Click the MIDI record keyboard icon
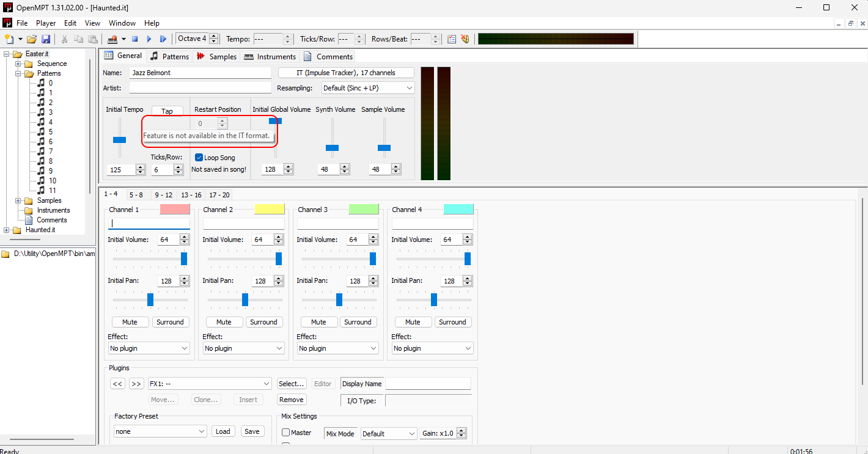 click(112, 39)
